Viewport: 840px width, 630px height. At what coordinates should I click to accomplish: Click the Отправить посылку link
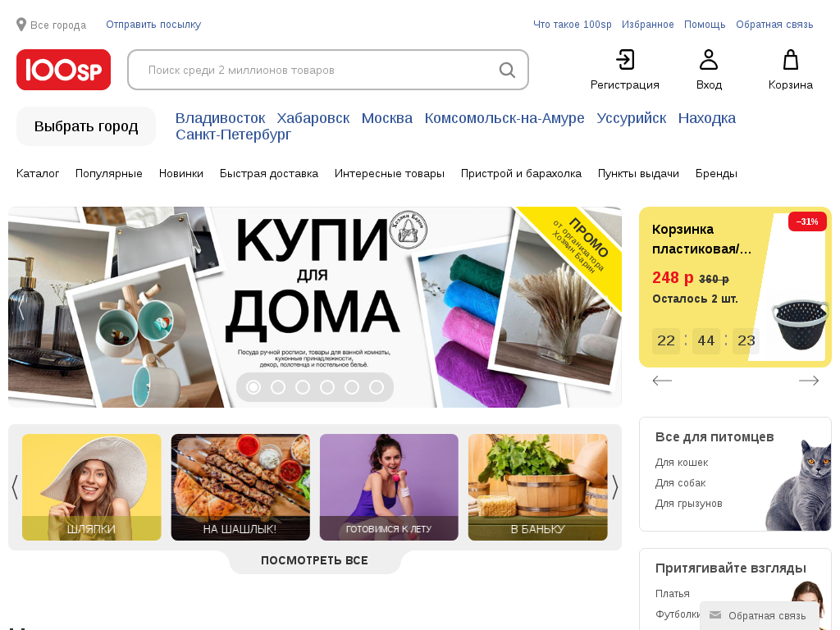[x=153, y=25]
